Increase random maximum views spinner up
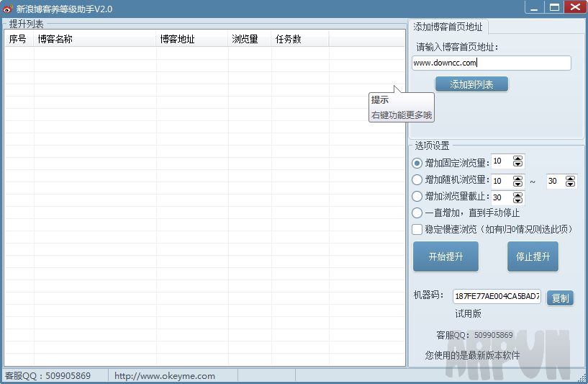Viewport: 588px width, 384px height. (571, 178)
